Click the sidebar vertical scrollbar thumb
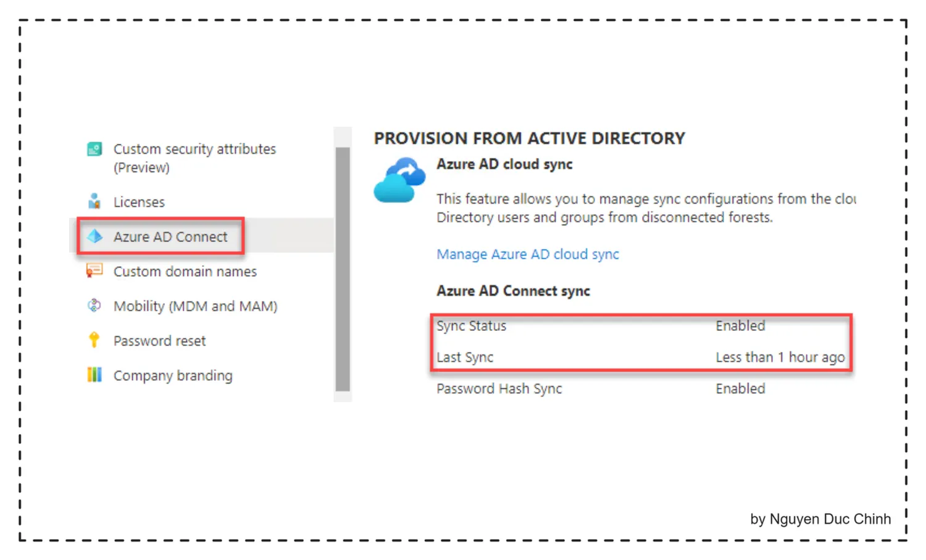926x560 pixels. point(343,269)
